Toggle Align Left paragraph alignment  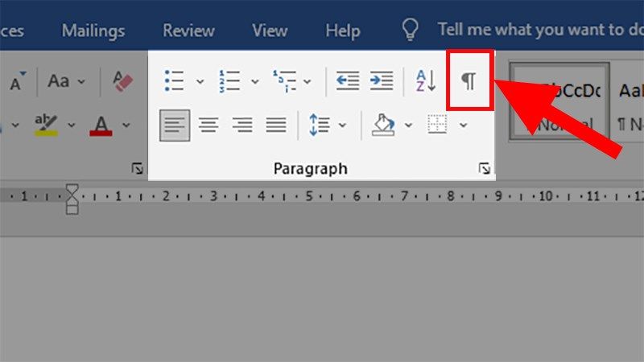[x=175, y=125]
